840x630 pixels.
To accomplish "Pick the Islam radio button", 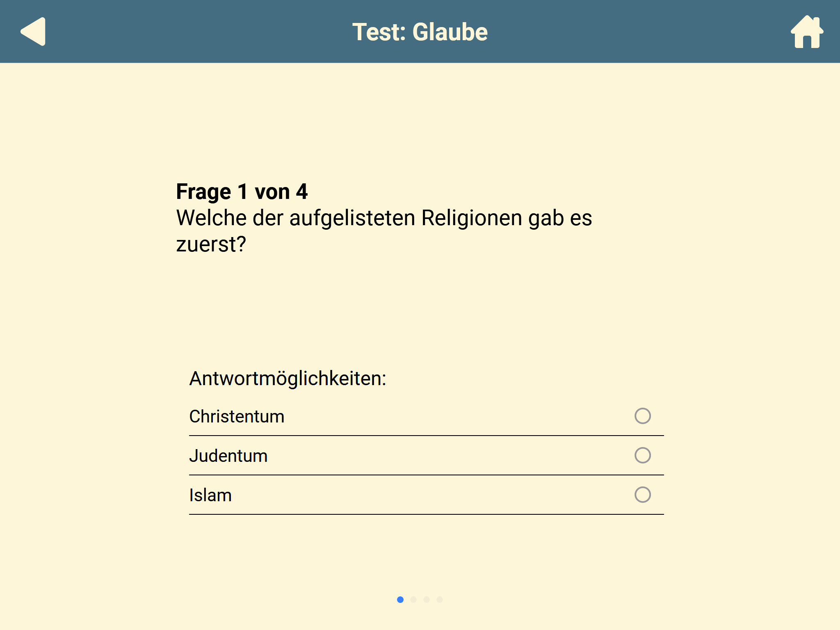I will 642,495.
